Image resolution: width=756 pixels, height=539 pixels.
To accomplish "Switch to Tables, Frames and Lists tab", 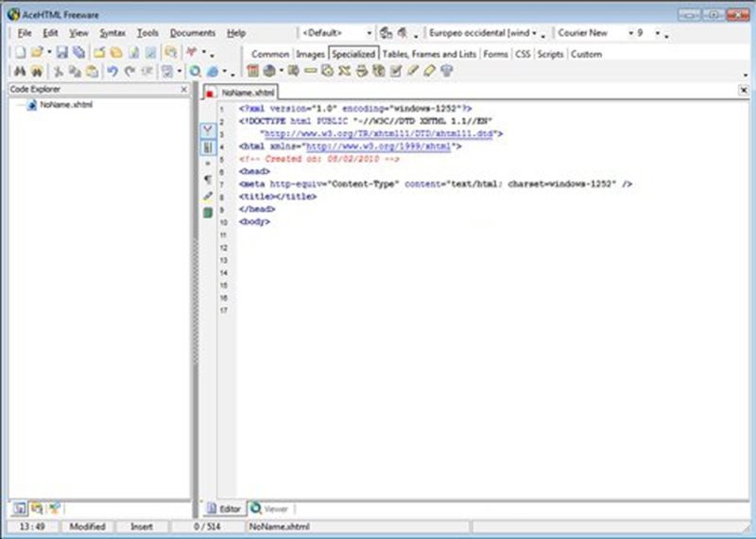I will point(429,54).
